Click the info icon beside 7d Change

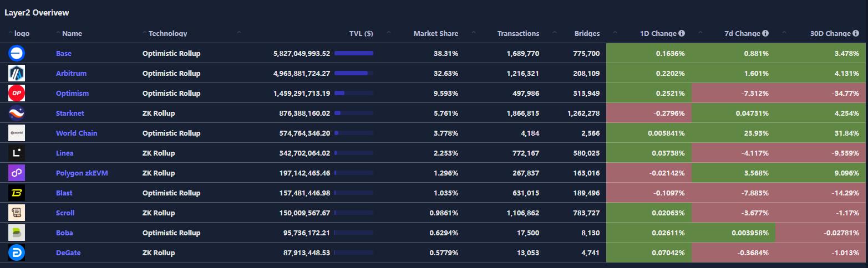coord(765,33)
